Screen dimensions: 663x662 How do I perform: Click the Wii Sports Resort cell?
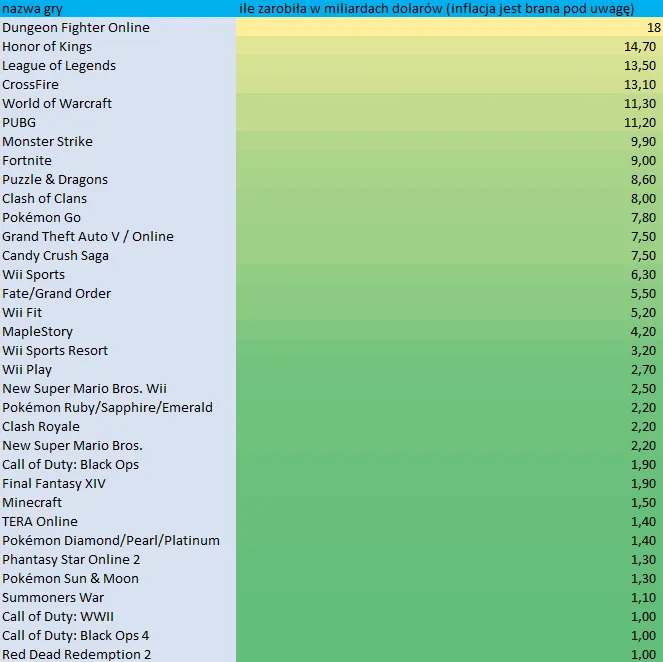coord(118,350)
